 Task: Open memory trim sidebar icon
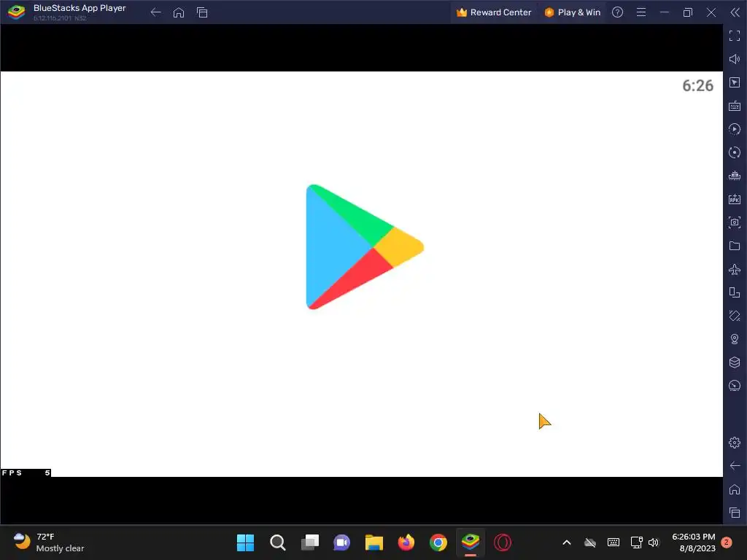click(x=735, y=176)
